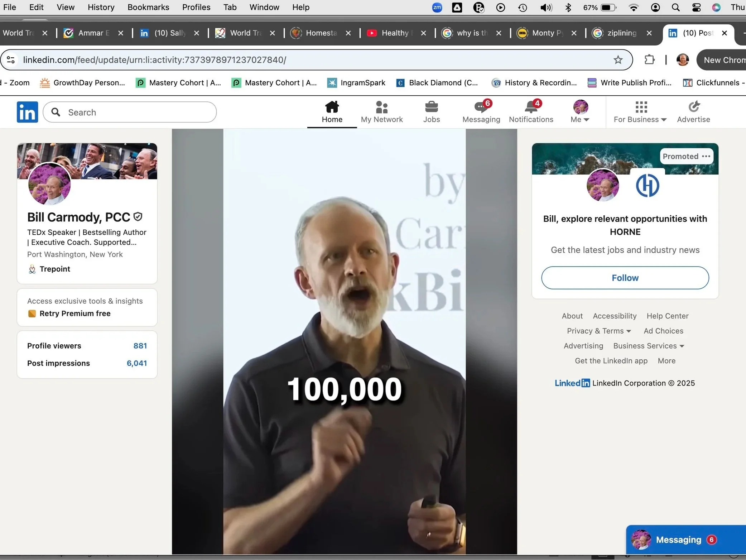746x560 pixels.
Task: Open the Chrome extensions puzzle icon
Action: coord(649,60)
